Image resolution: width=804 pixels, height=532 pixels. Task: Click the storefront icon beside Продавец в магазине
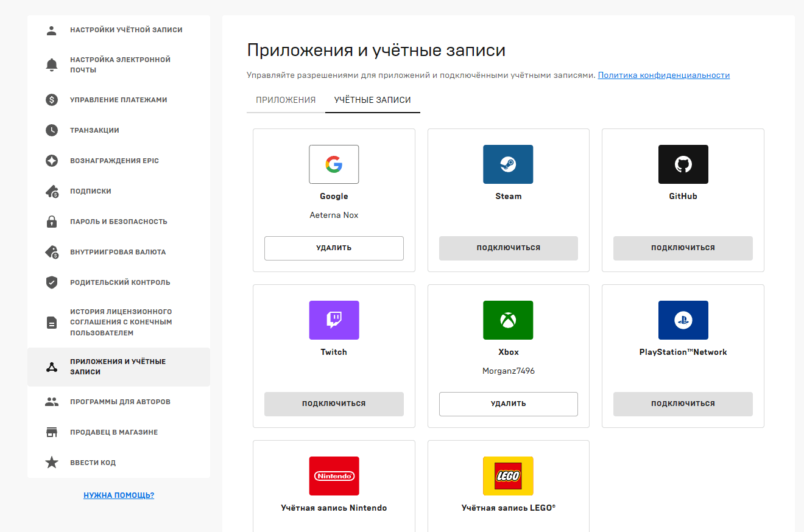[52, 432]
